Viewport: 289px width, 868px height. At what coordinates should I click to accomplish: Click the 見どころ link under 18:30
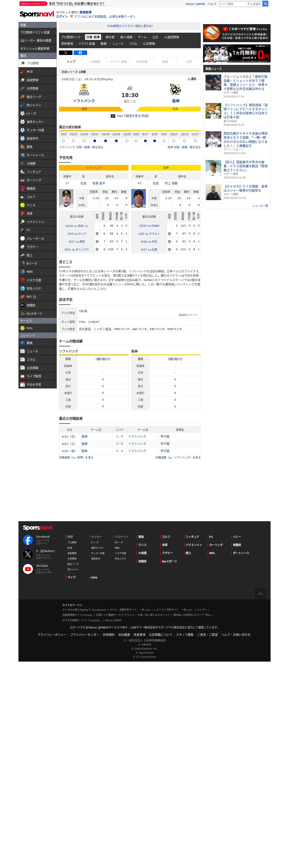130,101
